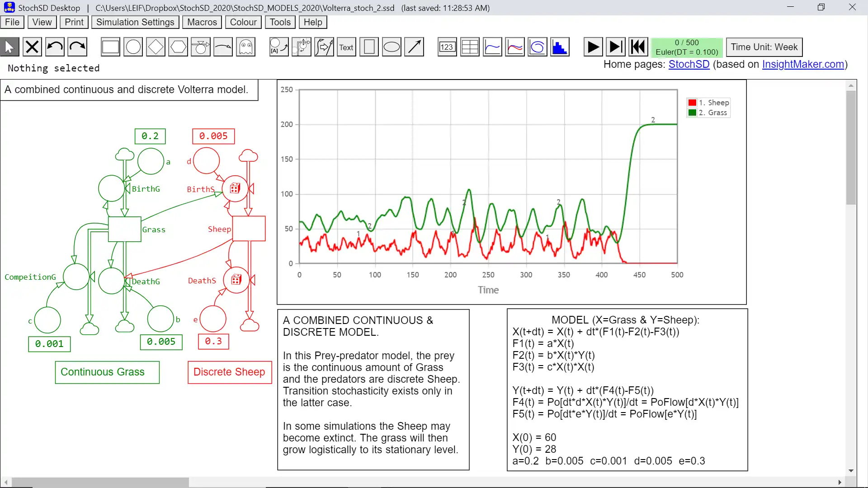
Task: Click the StochSD homepage link
Action: 689,64
